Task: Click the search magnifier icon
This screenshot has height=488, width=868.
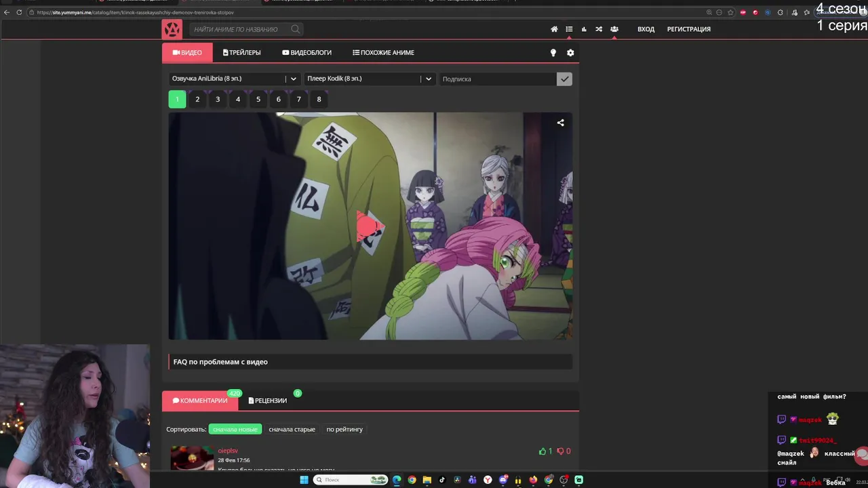Action: point(295,29)
